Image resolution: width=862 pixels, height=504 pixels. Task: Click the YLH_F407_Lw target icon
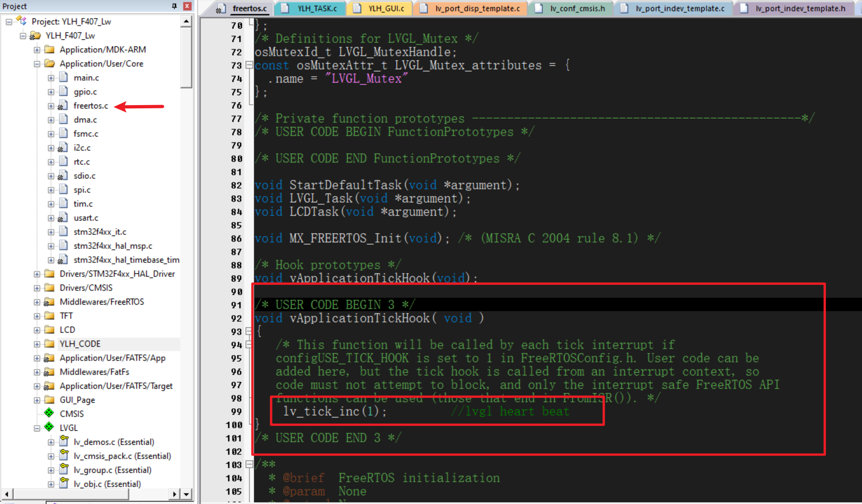[x=35, y=35]
